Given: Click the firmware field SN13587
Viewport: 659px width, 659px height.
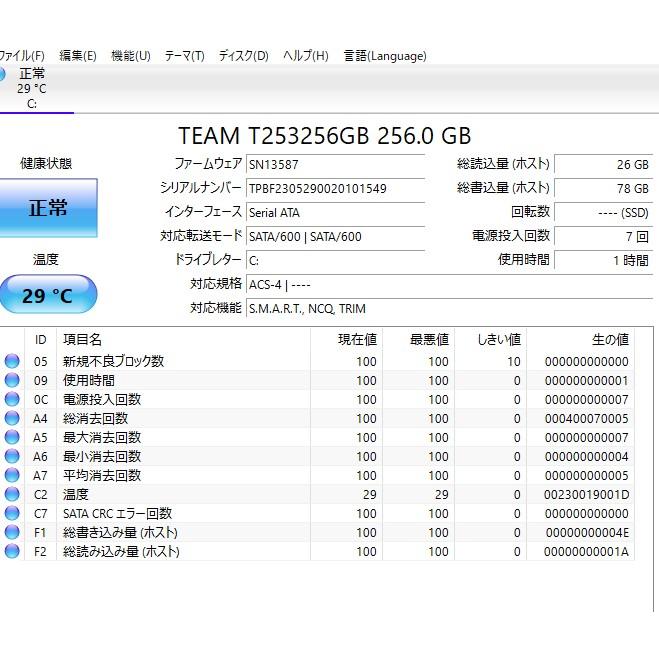Looking at the screenshot, I should click(335, 164).
